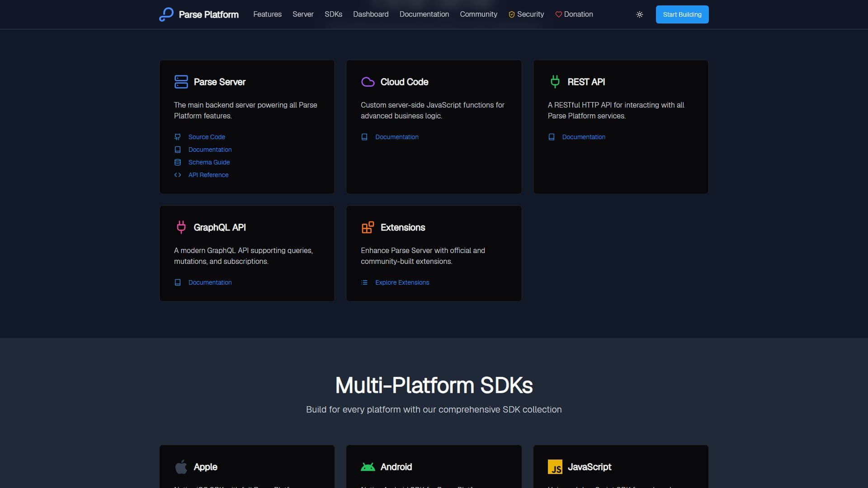Click the Parse Platform brand text
This screenshot has width=868, height=488.
[x=208, y=14]
